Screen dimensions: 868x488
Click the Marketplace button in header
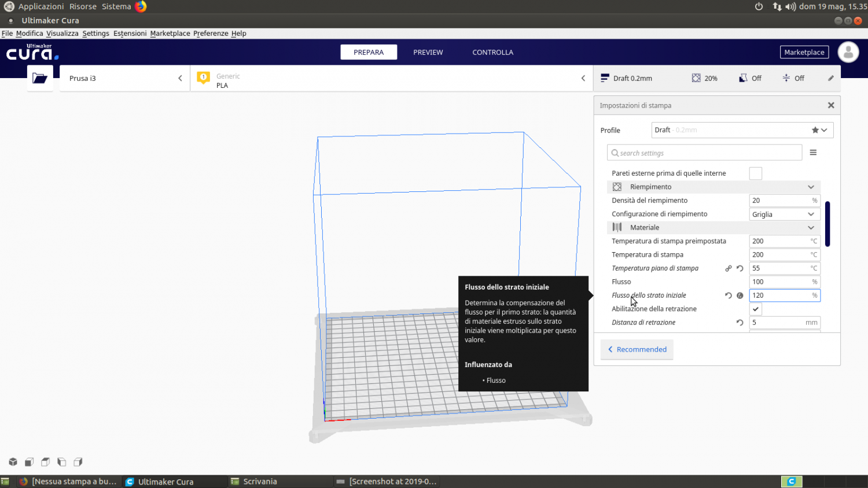pos(804,52)
